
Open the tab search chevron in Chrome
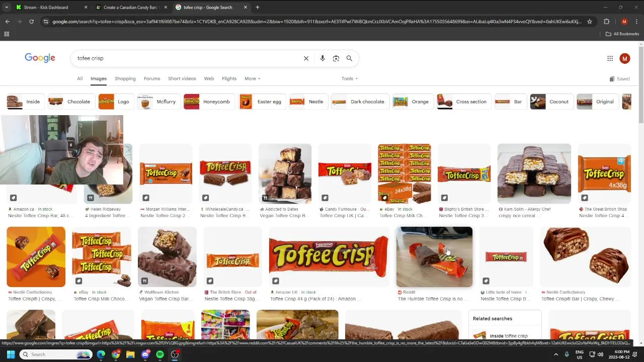pyautogui.click(x=7, y=8)
